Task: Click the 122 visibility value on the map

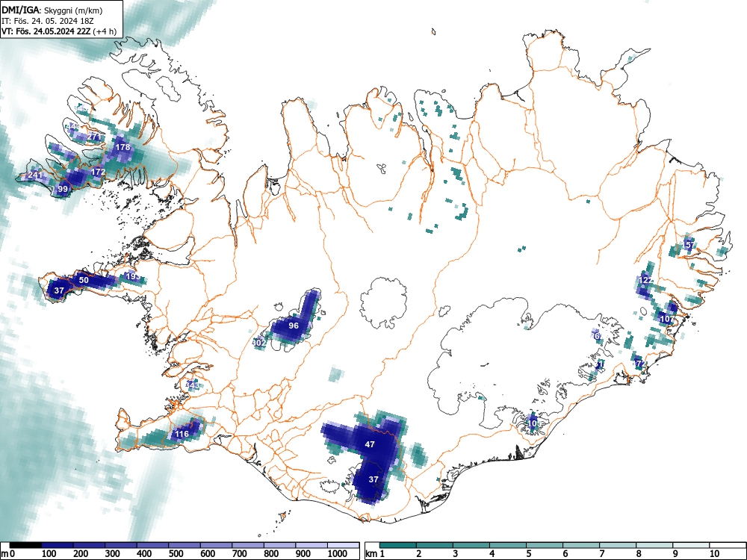Action: pos(646,280)
